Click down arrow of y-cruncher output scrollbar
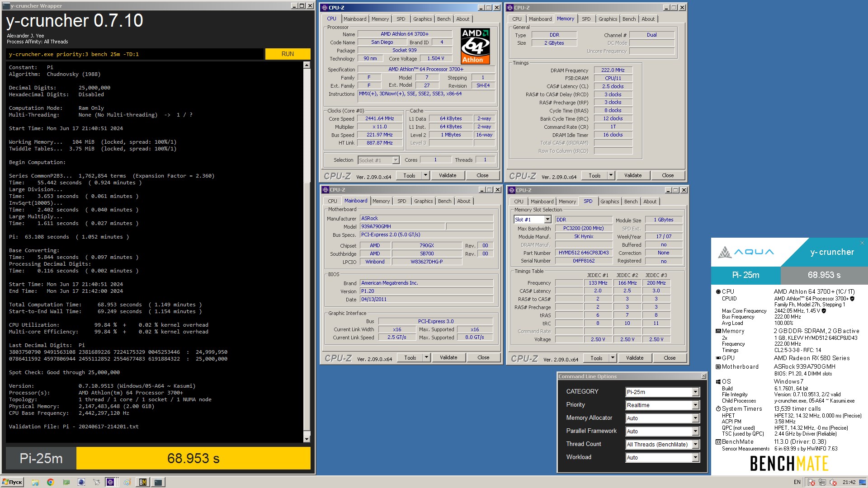The width and height of the screenshot is (868, 488). [307, 439]
